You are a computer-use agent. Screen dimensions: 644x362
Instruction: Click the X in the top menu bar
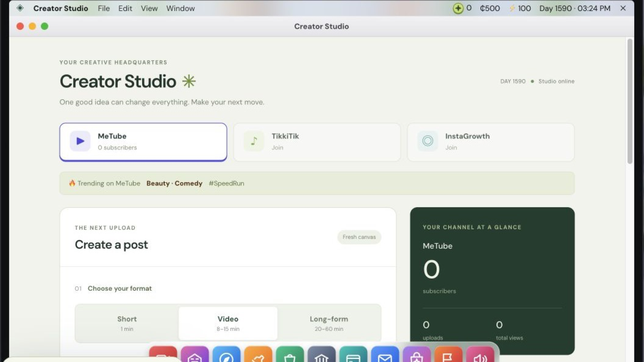coord(623,8)
